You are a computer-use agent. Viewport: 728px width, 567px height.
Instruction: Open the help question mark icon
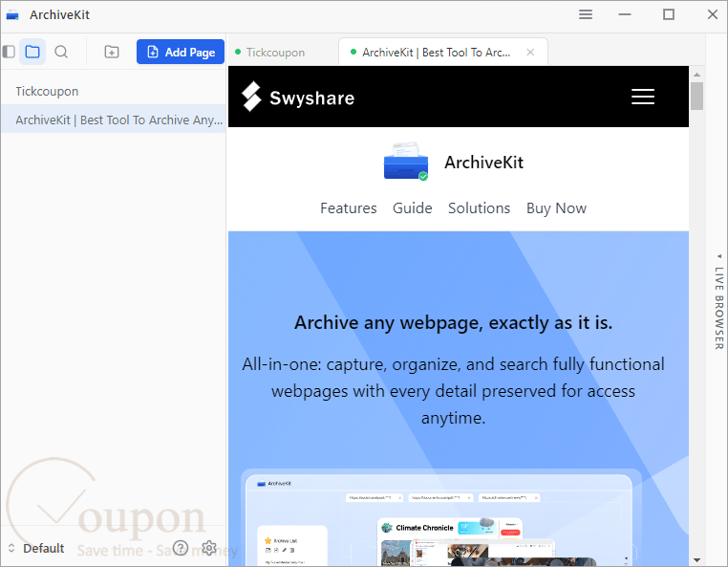click(x=181, y=549)
